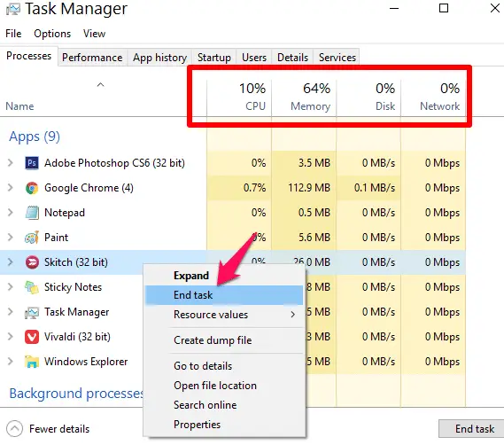Click the Fewer details circle arrow icon
Screen dimensions: 504x445
click(x=14, y=428)
